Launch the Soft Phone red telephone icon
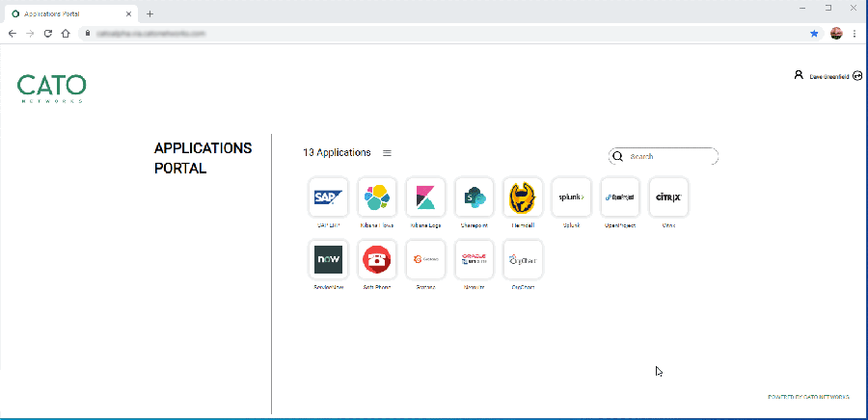 tap(377, 259)
